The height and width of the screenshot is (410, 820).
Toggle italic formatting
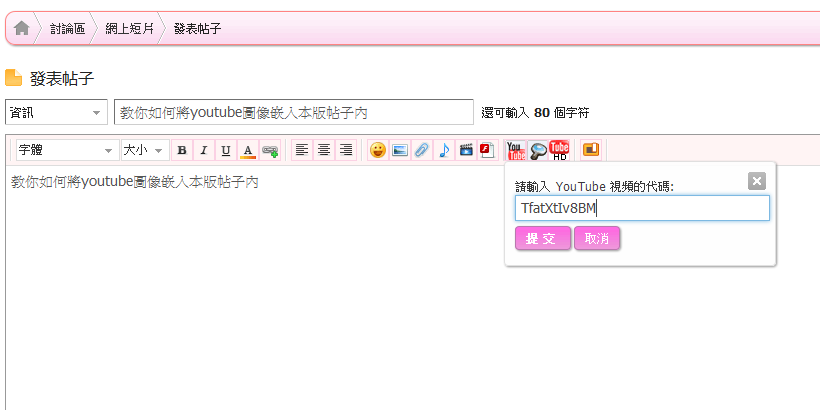[204, 151]
